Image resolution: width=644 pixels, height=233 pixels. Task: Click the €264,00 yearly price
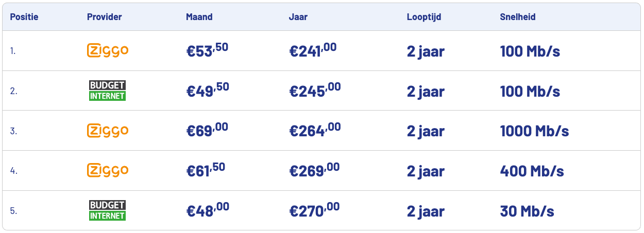pos(315,131)
